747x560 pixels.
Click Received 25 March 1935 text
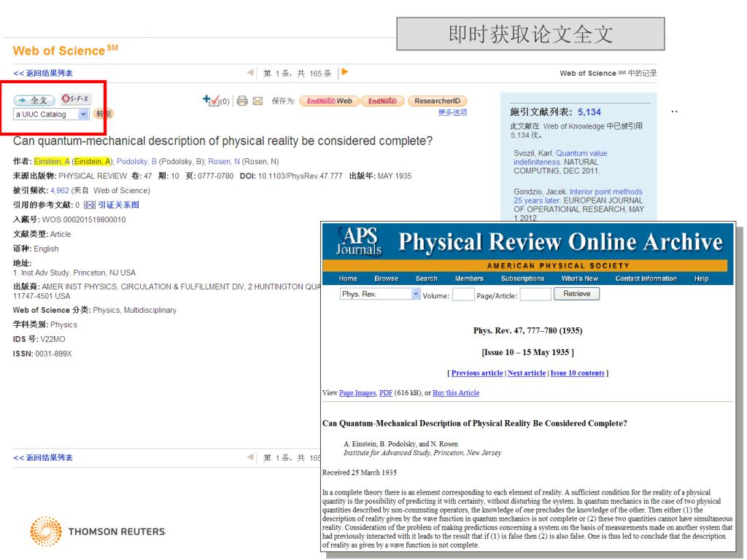360,472
